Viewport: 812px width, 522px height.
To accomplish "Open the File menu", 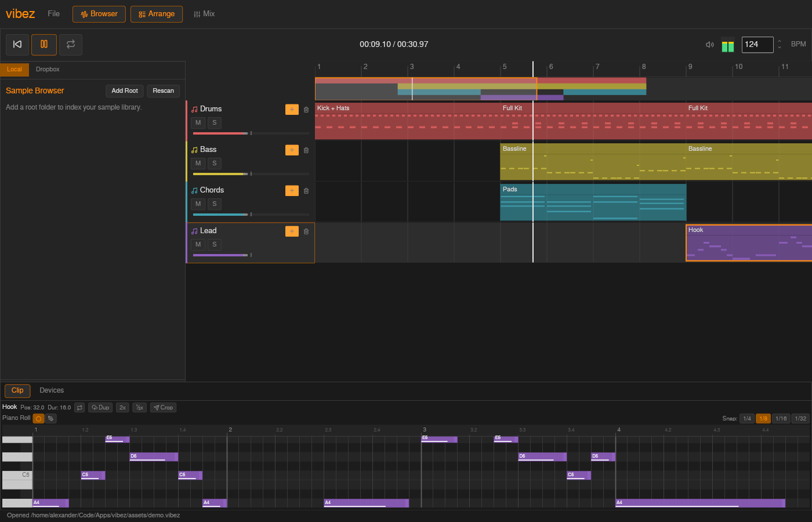I will point(54,14).
